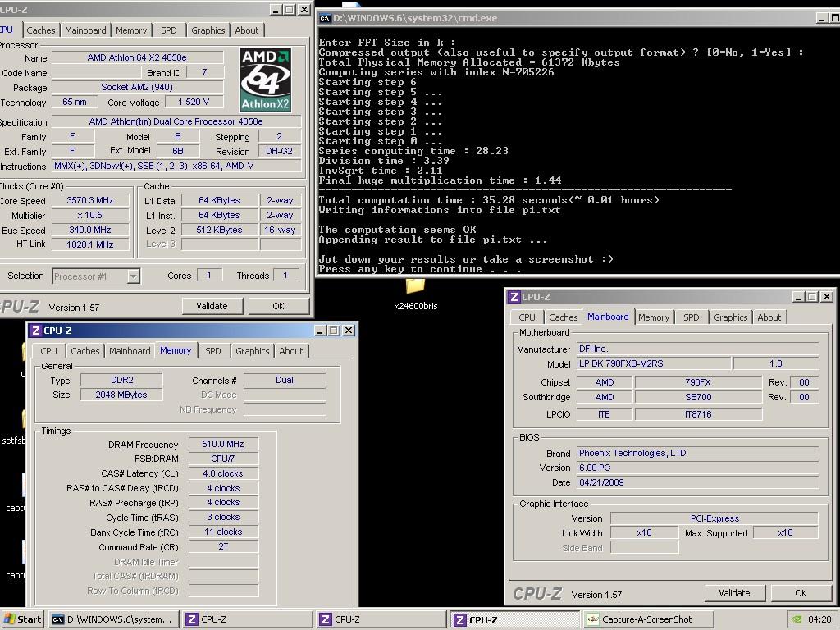Click the memory Size 2048 MBytes field
Image resolution: width=840 pixels, height=630 pixels.
coord(121,395)
